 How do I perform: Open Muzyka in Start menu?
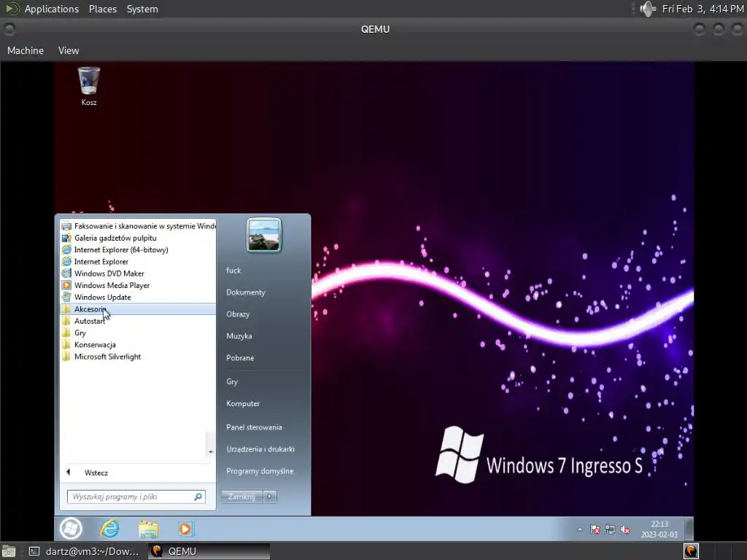[x=239, y=336]
